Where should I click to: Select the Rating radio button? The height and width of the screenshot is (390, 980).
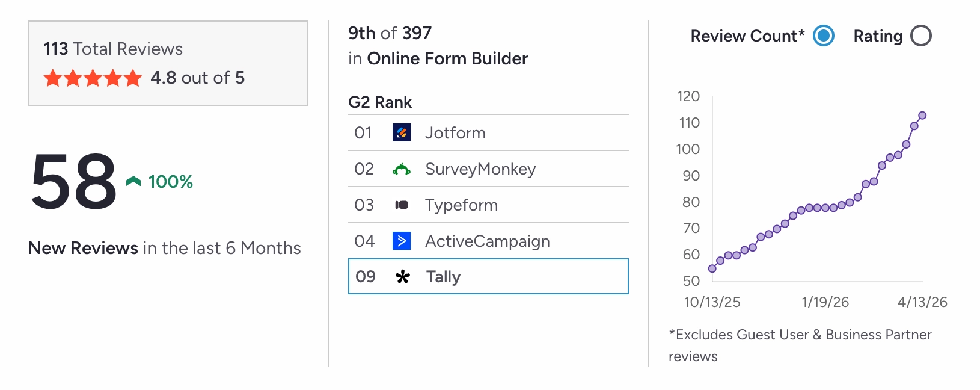point(920,36)
